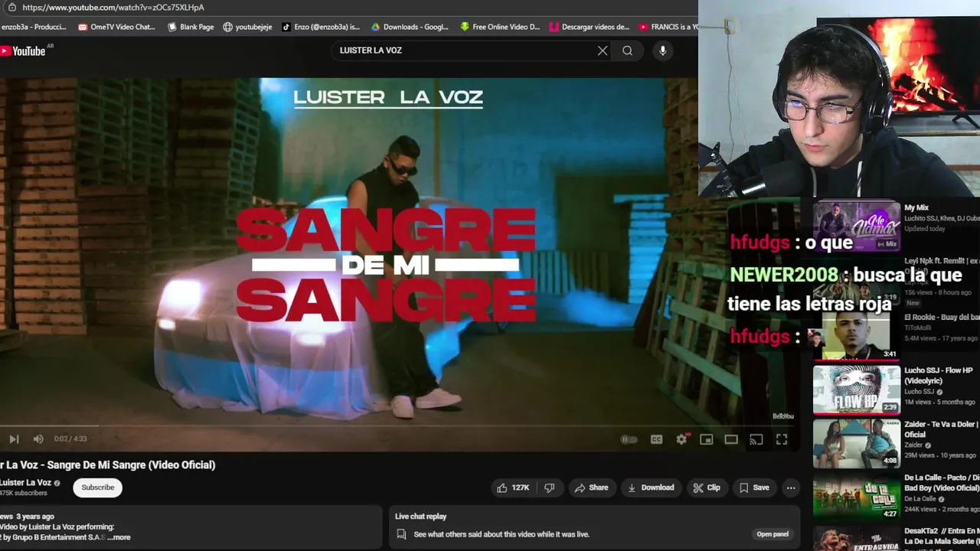Open site info lock icon in address bar
This screenshot has height=551, width=980.
[x=11, y=7]
